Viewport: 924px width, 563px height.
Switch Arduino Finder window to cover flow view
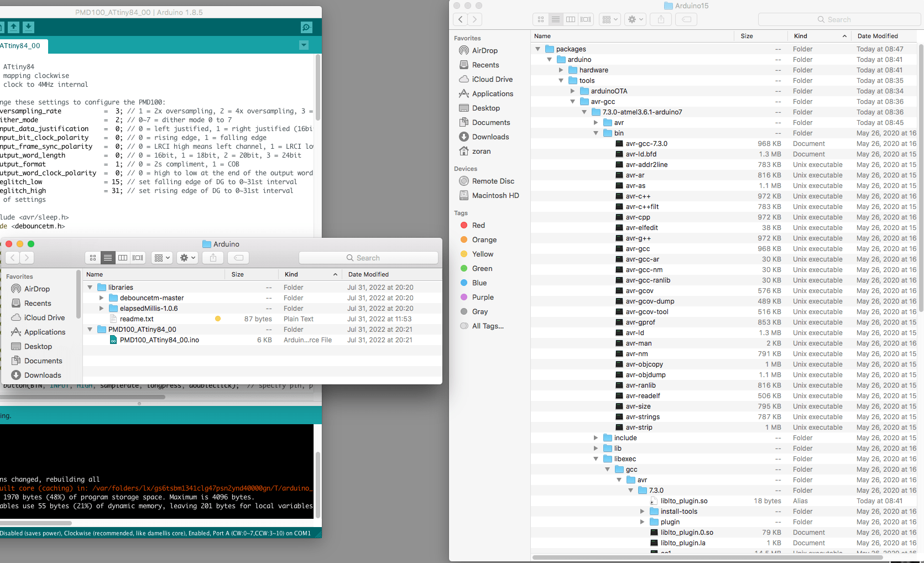click(x=138, y=258)
